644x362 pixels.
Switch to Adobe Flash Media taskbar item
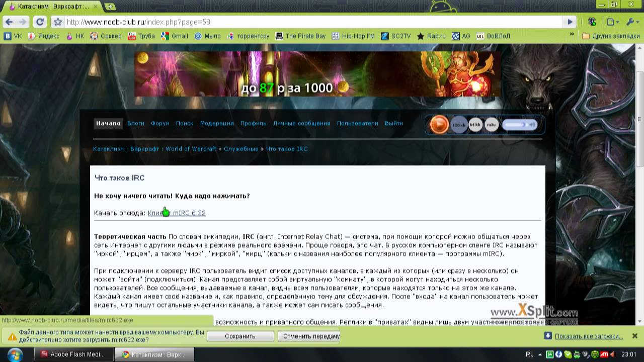[x=73, y=354]
